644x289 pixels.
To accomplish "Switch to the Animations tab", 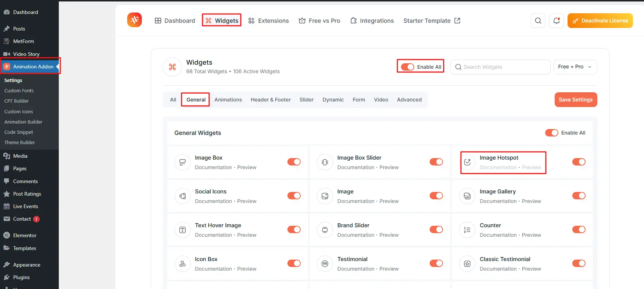I will (228, 100).
